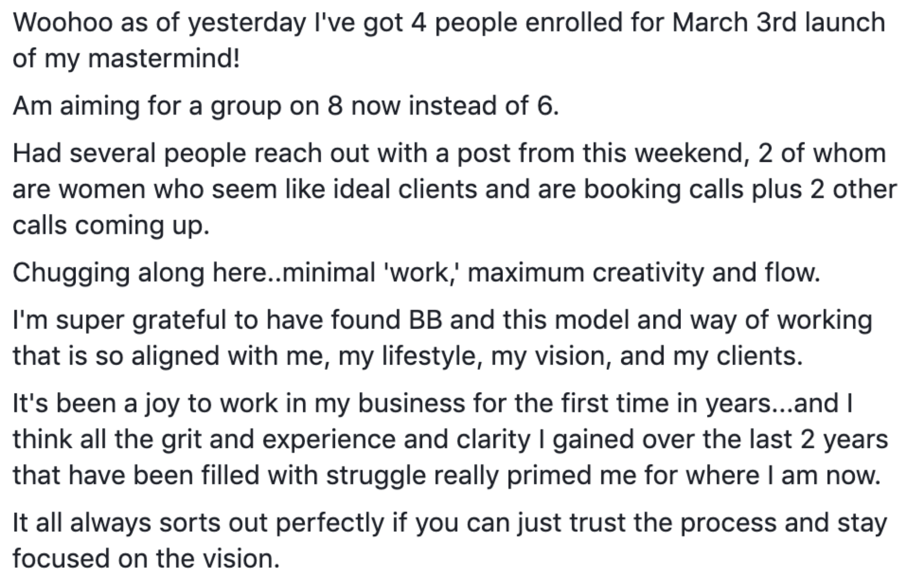Click the words "calls coming up."
924x578 pixels.
tap(111, 225)
